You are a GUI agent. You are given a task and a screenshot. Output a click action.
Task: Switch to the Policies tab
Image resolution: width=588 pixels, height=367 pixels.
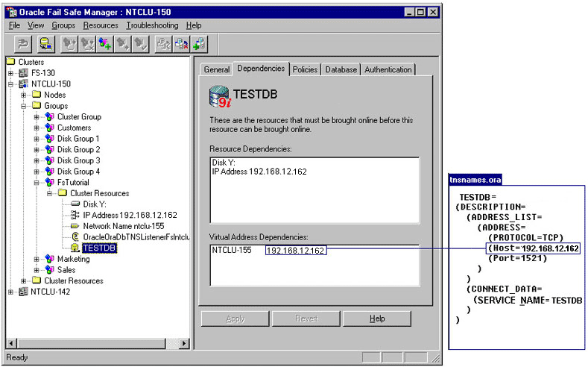click(x=305, y=69)
